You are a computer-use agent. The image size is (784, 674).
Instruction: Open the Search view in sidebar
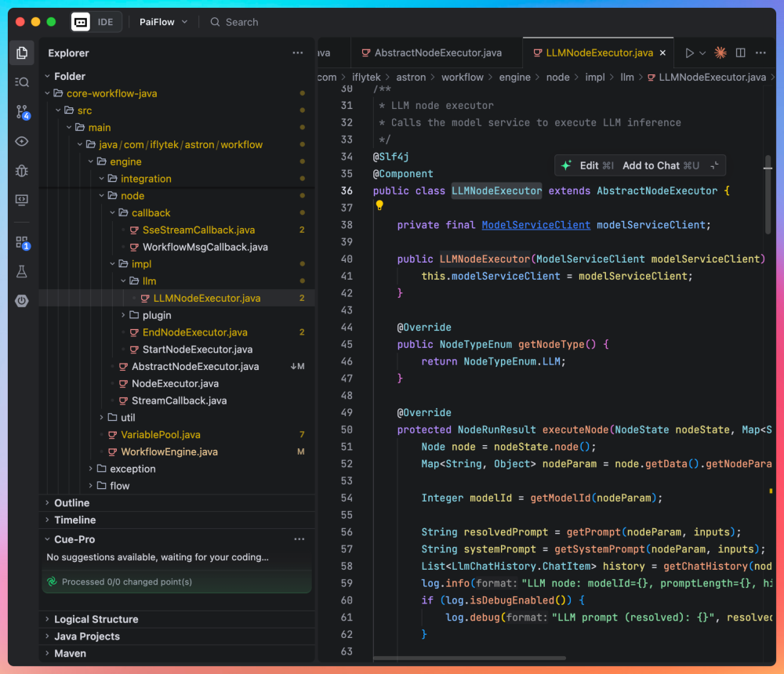pyautogui.click(x=22, y=82)
